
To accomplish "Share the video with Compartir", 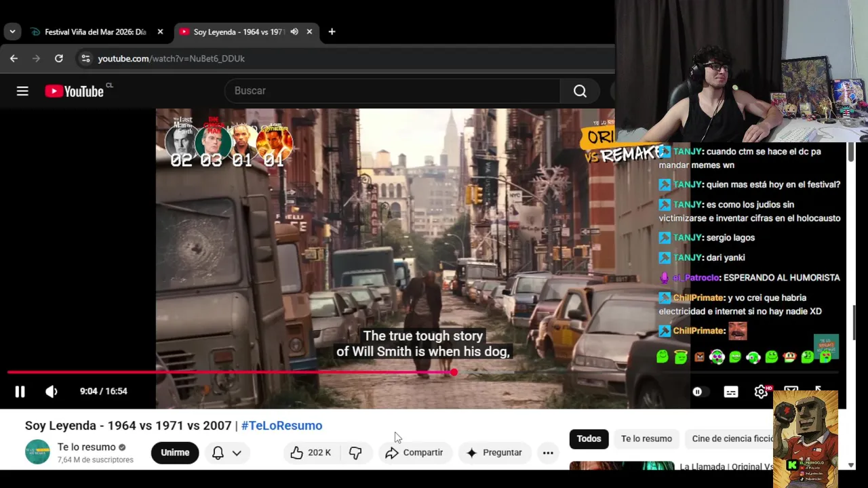I will pyautogui.click(x=414, y=453).
